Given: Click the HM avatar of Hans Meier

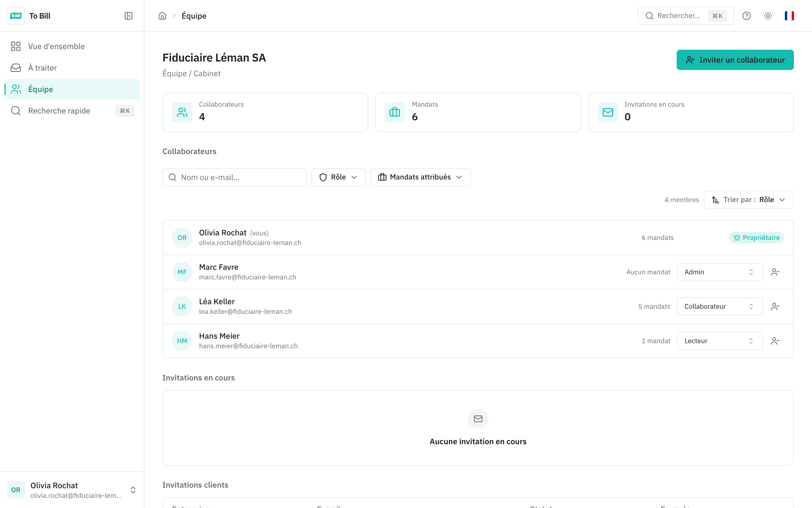Looking at the screenshot, I should (182, 341).
